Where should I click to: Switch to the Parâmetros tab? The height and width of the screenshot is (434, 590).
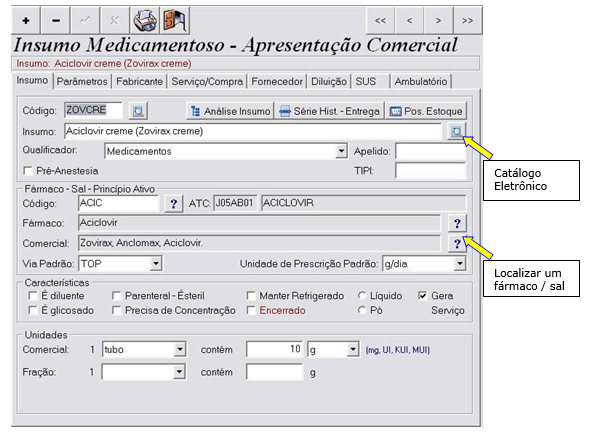82,81
